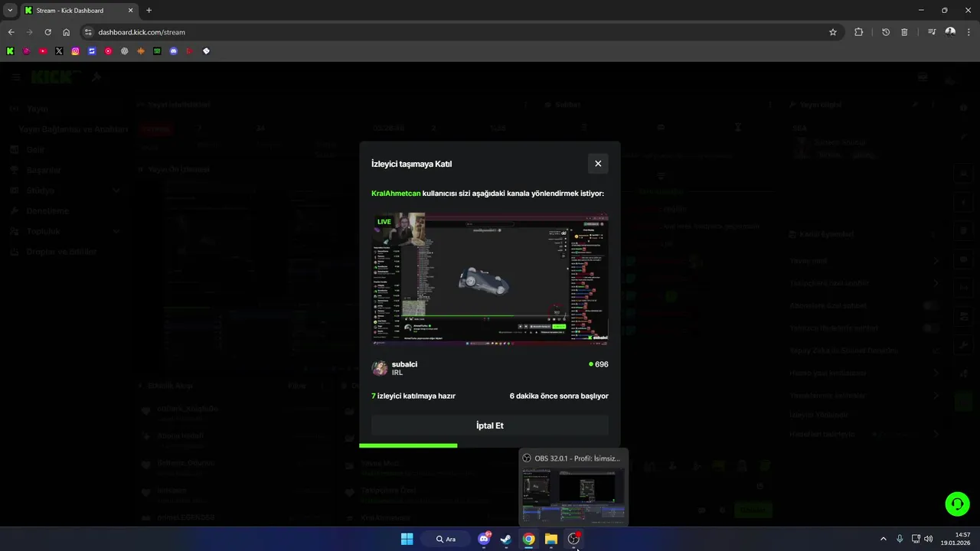Click the live stream preview thumbnail

coord(490,279)
